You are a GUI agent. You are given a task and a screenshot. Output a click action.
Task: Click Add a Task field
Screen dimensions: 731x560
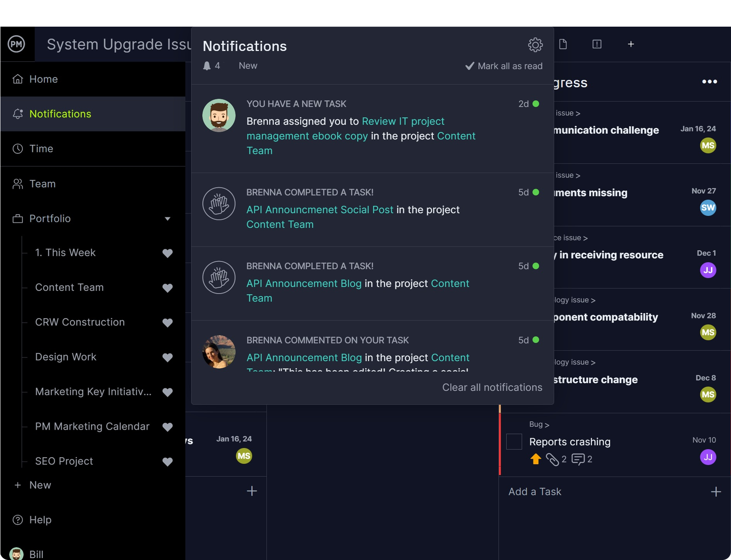click(535, 491)
